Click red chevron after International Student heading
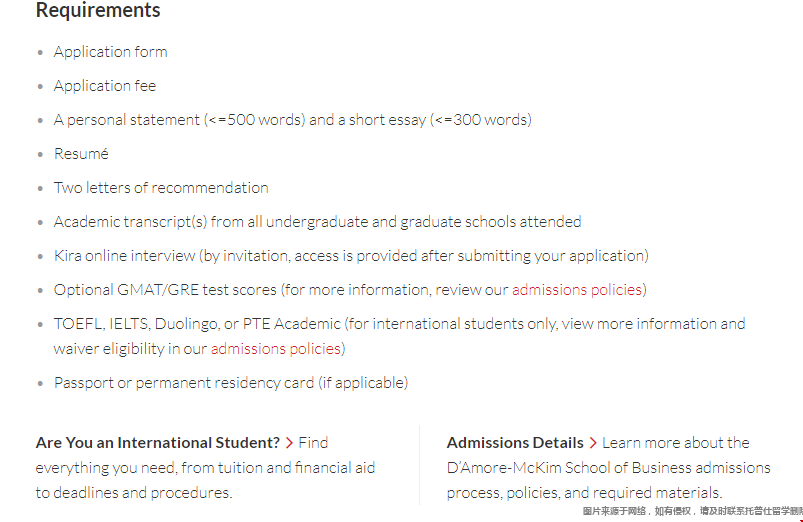Viewport: 803px width, 522px height. coord(289,443)
